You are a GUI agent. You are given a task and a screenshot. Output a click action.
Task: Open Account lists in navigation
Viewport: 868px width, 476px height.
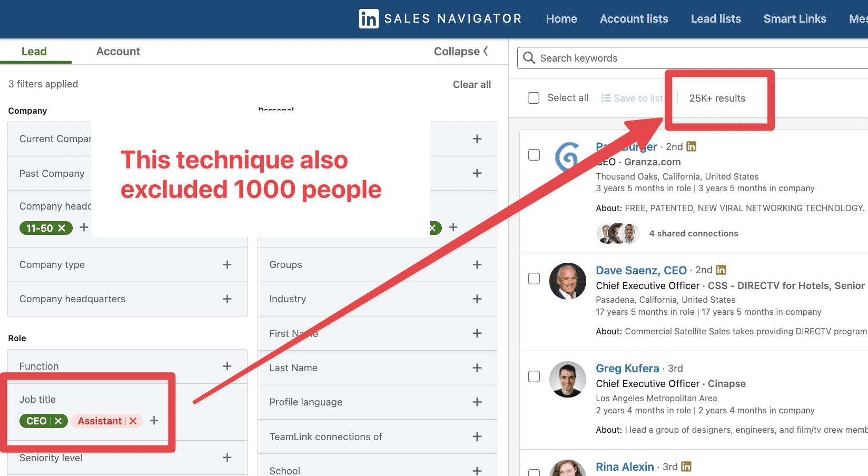(634, 19)
